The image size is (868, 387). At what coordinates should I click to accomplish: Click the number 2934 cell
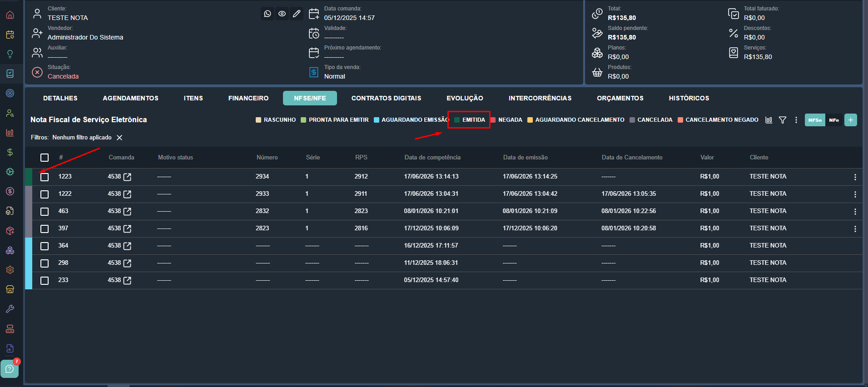[263, 176]
